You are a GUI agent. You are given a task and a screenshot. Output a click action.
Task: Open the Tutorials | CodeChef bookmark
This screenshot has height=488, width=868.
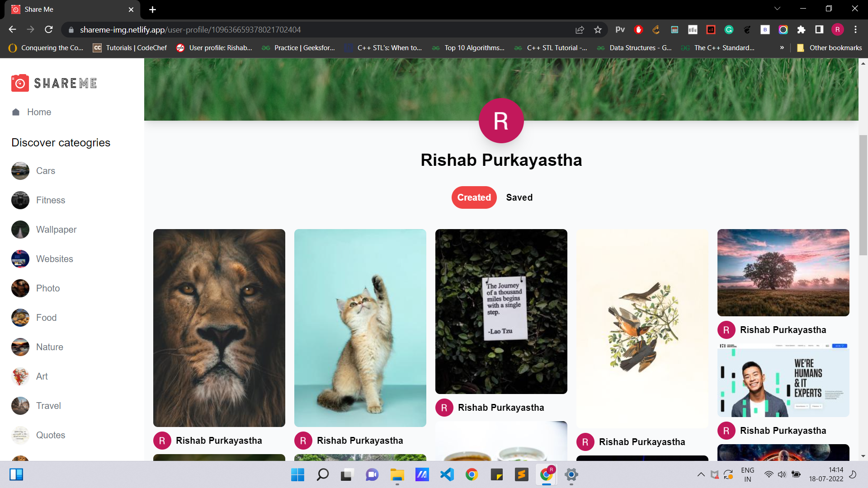click(130, 47)
